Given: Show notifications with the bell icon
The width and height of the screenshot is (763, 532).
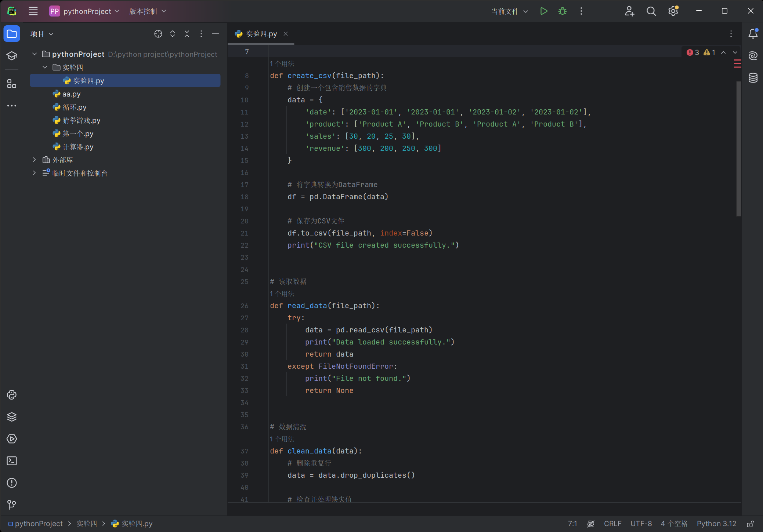Looking at the screenshot, I should tap(753, 34).
